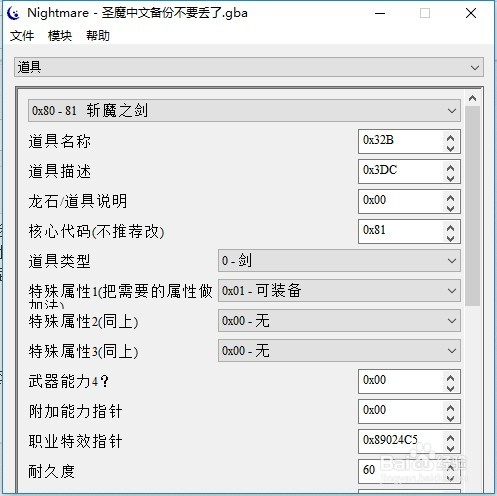Increase 职业特效指针 value with up arrow
The height and width of the screenshot is (496, 497).
click(450, 437)
